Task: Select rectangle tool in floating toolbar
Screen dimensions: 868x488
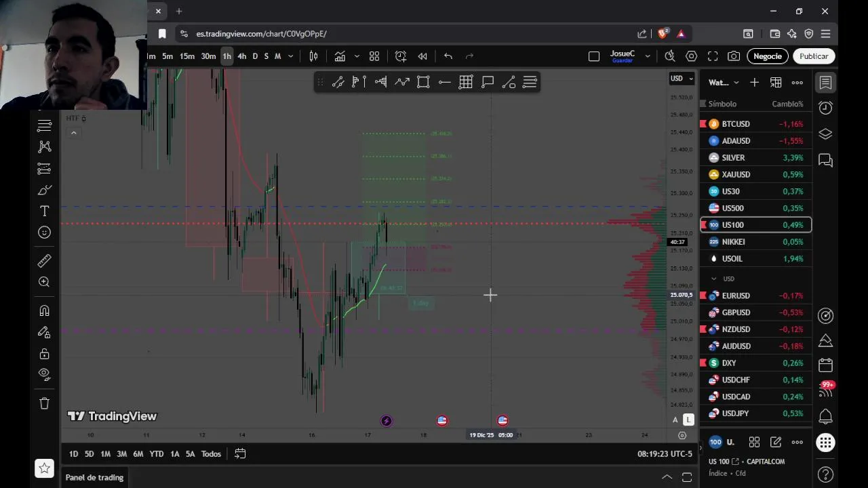Action: tap(423, 82)
